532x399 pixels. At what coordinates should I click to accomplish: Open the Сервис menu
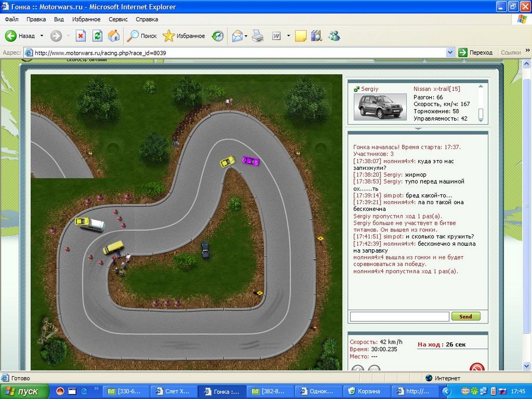click(118, 19)
